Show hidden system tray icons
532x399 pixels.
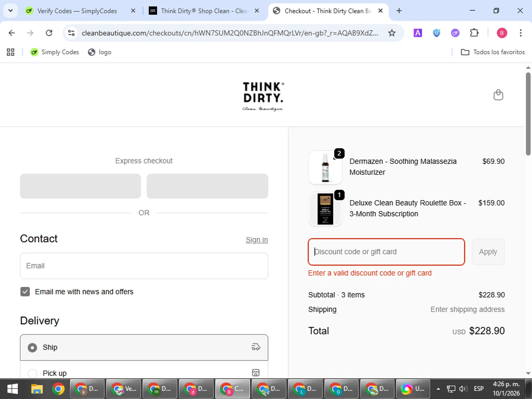pos(438,389)
